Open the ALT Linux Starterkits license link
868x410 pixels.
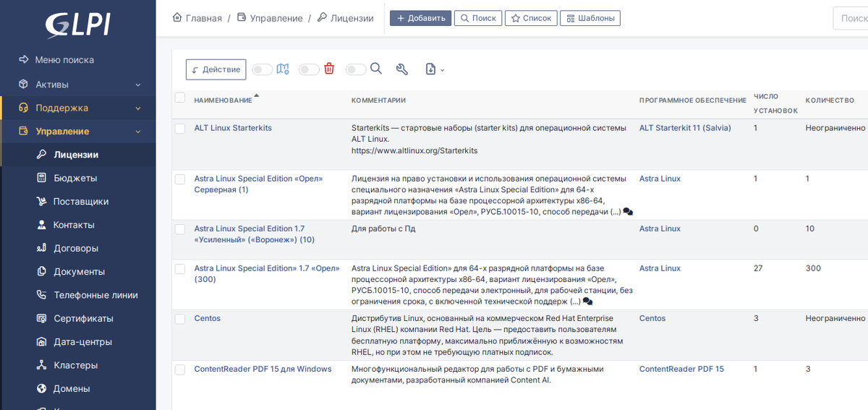tap(233, 128)
